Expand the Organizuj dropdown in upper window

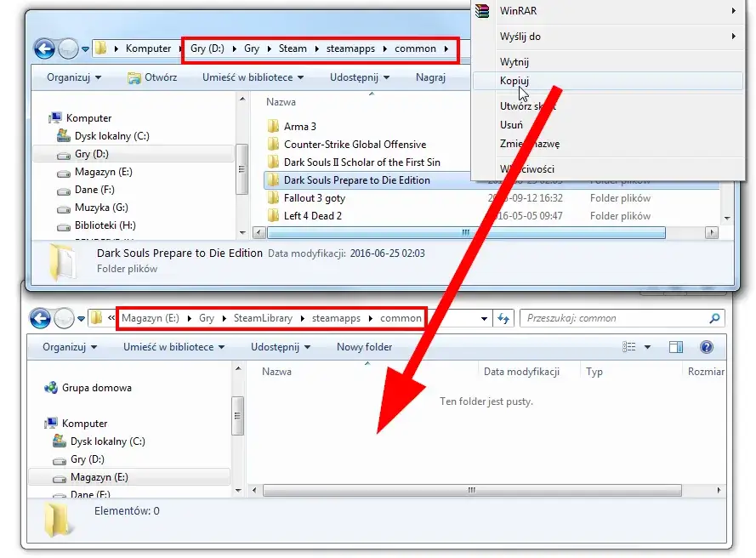click(74, 77)
